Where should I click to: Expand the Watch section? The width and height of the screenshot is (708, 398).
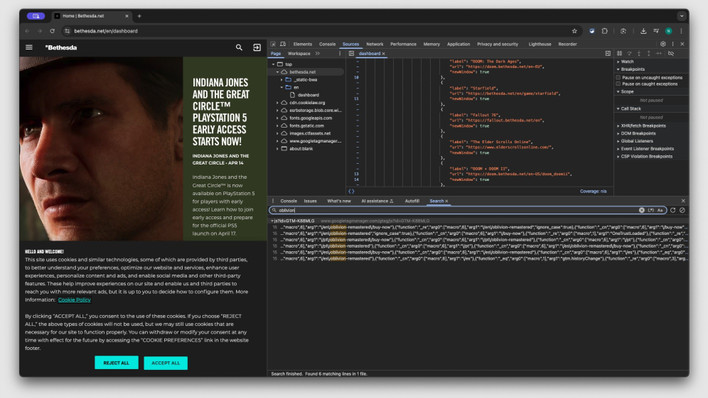click(x=627, y=61)
